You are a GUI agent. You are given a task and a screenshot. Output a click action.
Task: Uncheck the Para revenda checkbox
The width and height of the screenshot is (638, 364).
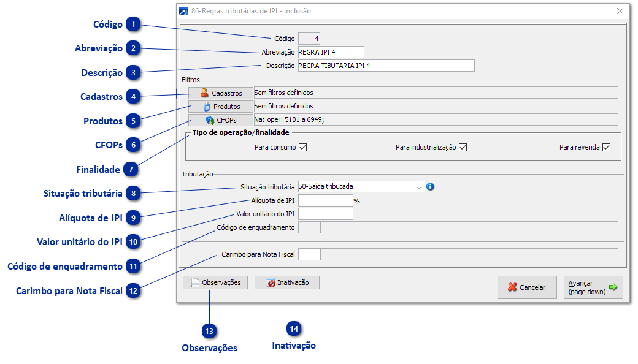(x=606, y=147)
